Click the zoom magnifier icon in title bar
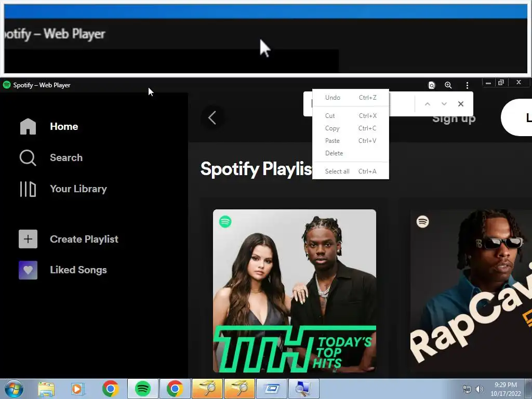The image size is (532, 399). click(x=448, y=85)
